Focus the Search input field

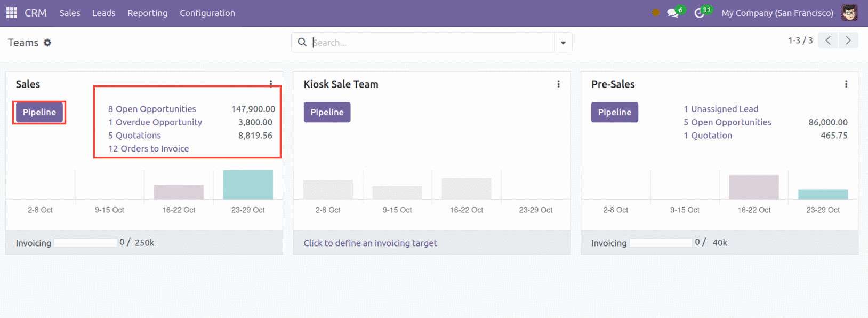(x=432, y=43)
